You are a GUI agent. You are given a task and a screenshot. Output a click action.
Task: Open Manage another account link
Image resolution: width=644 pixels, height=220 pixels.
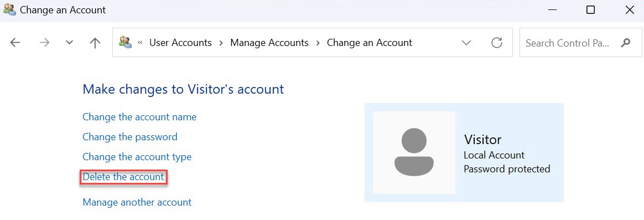(x=137, y=202)
